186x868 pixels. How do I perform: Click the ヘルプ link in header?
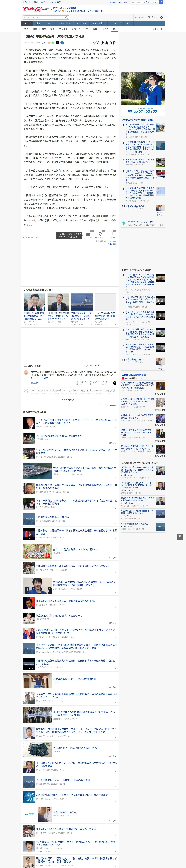(x=127, y=2)
